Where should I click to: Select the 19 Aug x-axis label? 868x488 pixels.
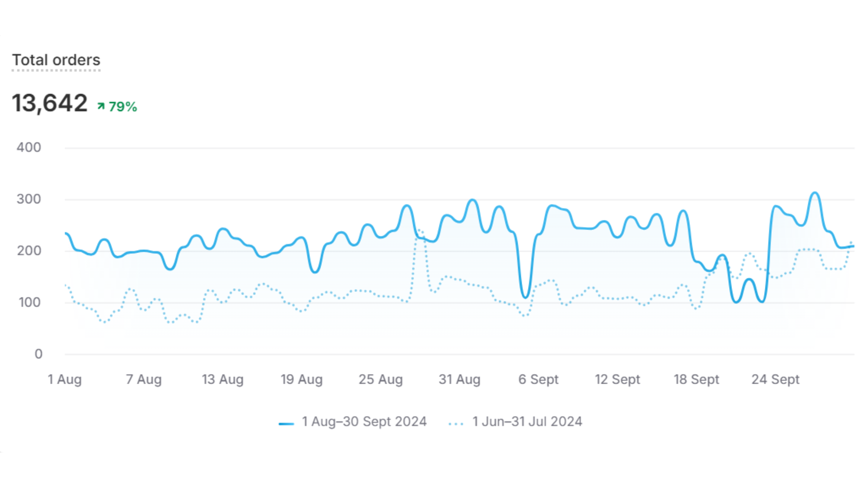tap(302, 379)
